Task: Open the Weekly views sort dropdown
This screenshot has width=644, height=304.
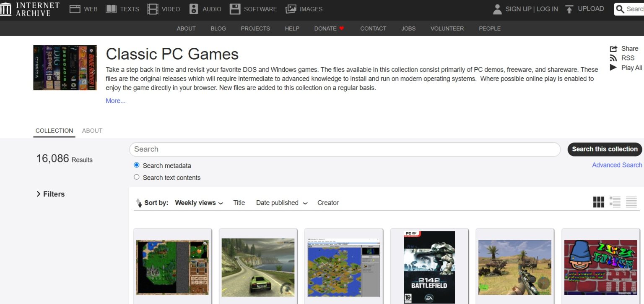Action: 199,202
